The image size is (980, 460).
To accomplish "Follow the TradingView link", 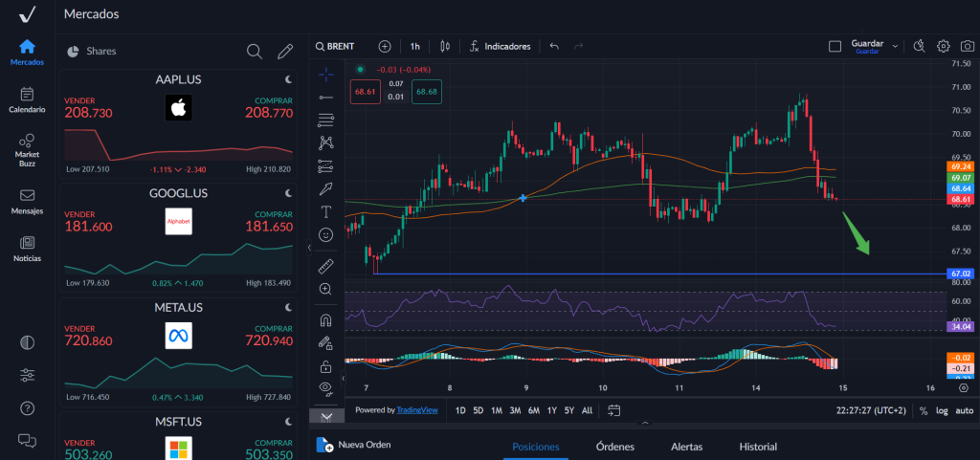I will (417, 410).
